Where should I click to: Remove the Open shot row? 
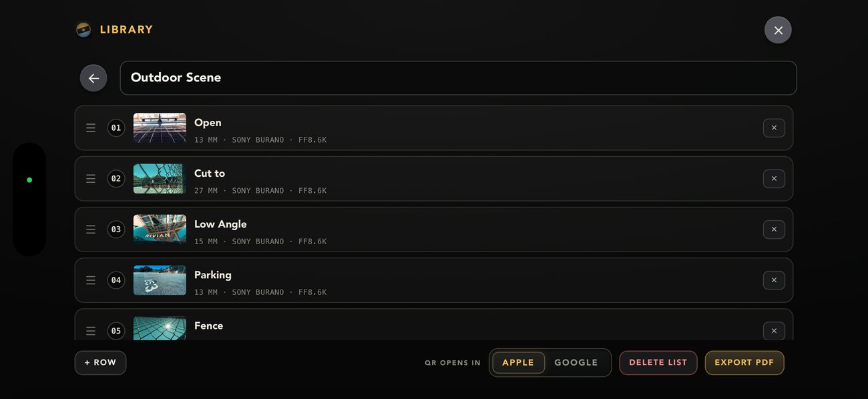774,128
